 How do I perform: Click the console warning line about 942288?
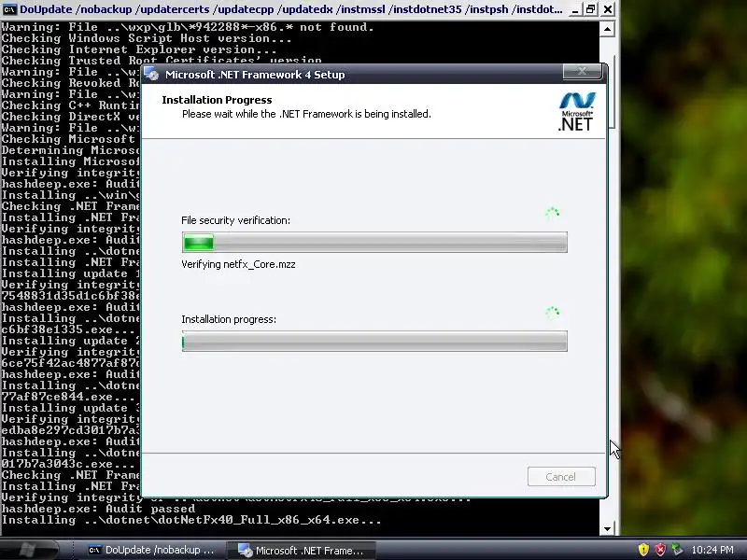tap(188, 27)
